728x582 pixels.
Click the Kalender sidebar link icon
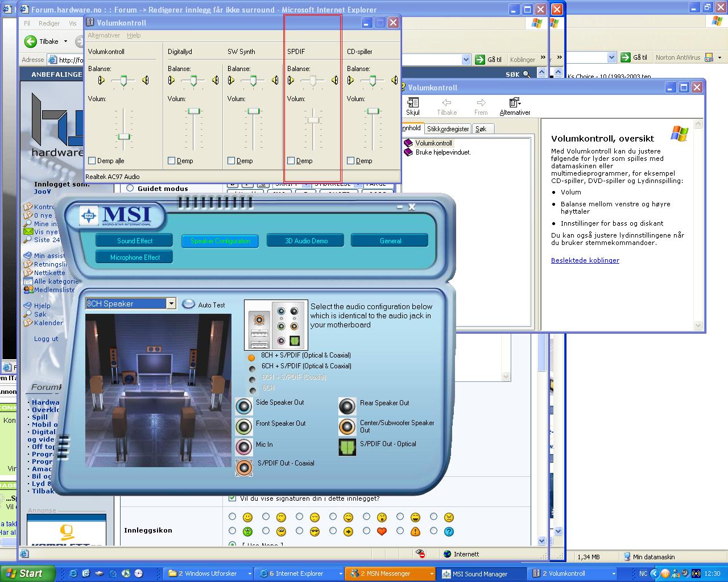tap(27, 323)
